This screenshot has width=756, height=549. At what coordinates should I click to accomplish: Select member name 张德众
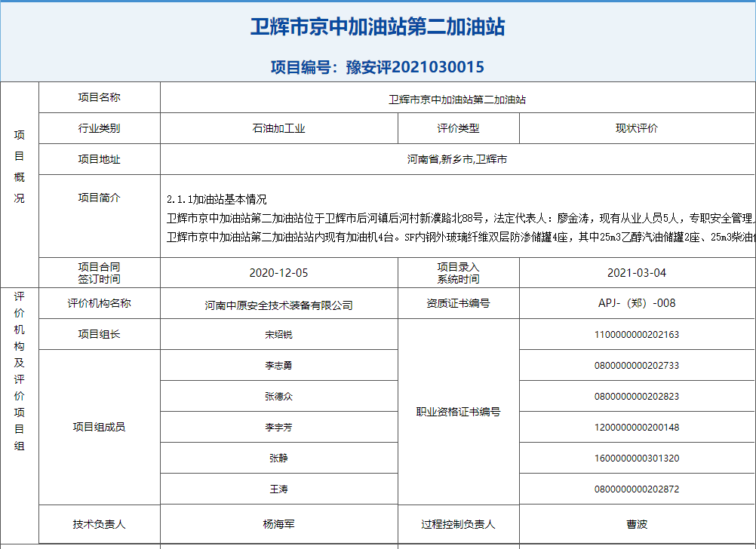point(278,396)
